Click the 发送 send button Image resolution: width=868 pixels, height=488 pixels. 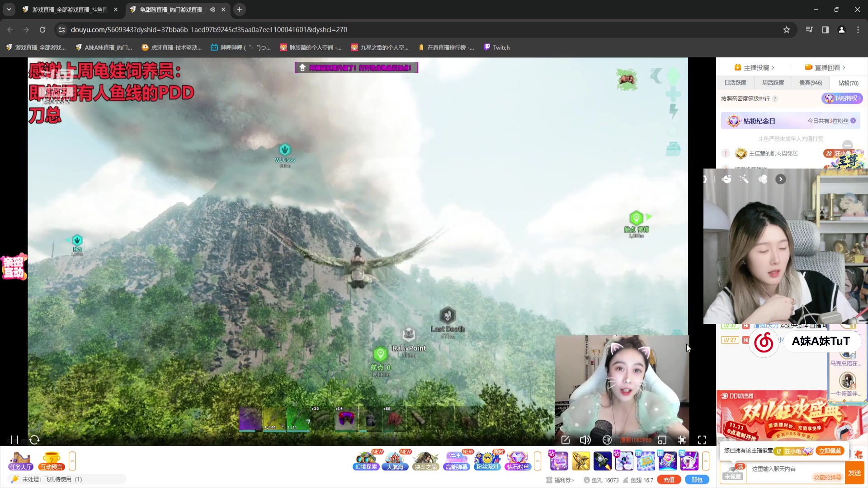click(x=854, y=473)
